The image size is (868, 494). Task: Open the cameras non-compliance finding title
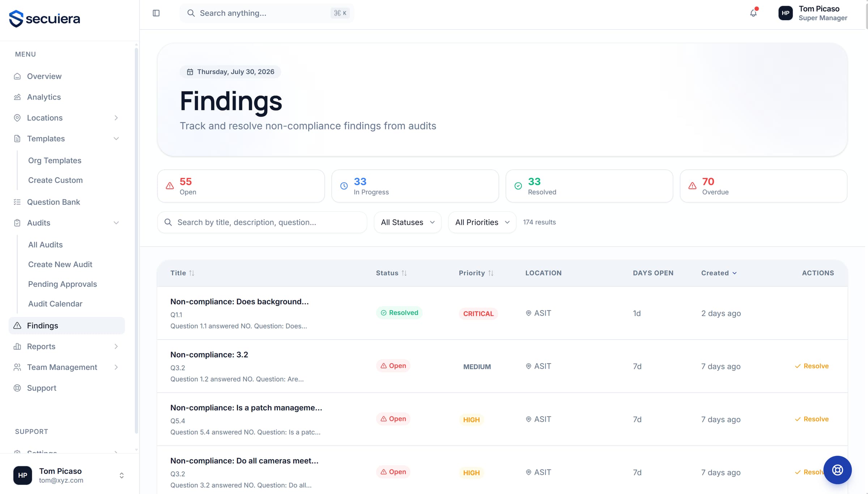pos(244,461)
